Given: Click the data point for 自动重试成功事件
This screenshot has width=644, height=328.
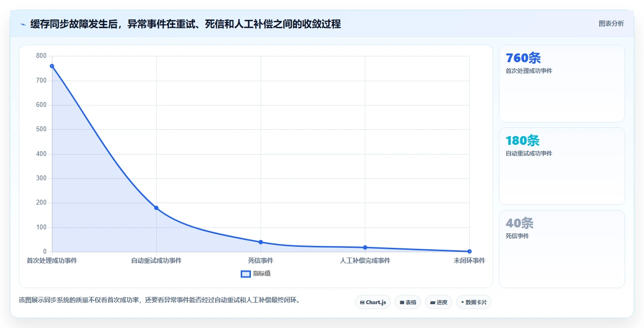Looking at the screenshot, I should click(x=156, y=208).
